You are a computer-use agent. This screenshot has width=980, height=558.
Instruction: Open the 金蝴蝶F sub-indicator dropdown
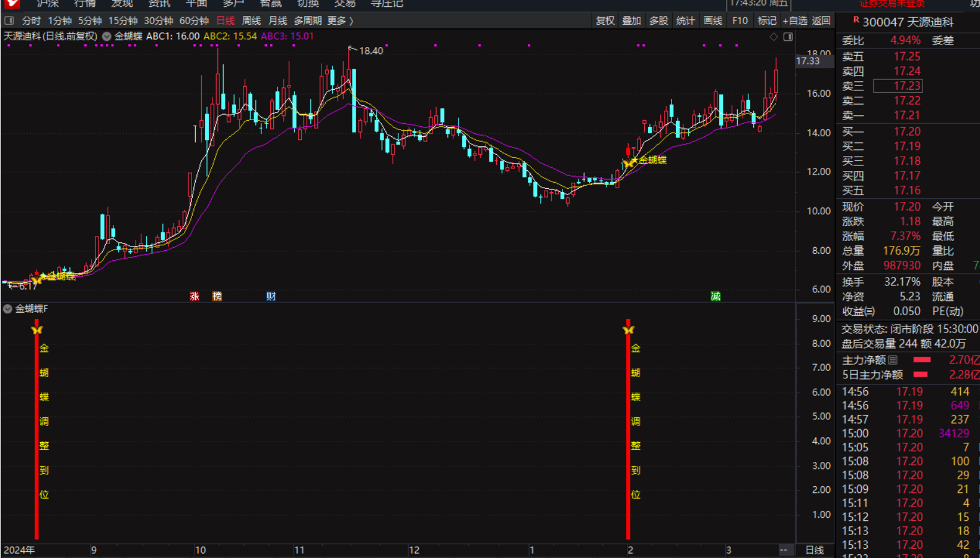pos(7,308)
